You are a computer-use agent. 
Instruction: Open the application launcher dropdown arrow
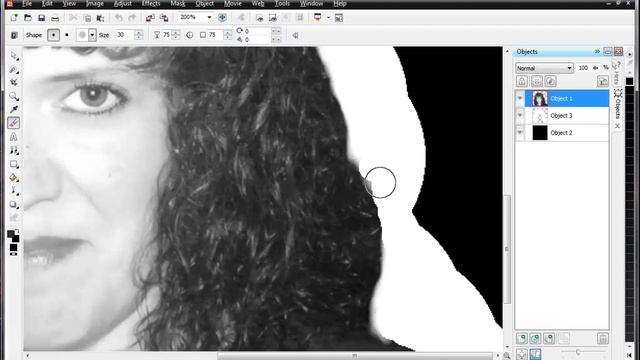[328, 18]
